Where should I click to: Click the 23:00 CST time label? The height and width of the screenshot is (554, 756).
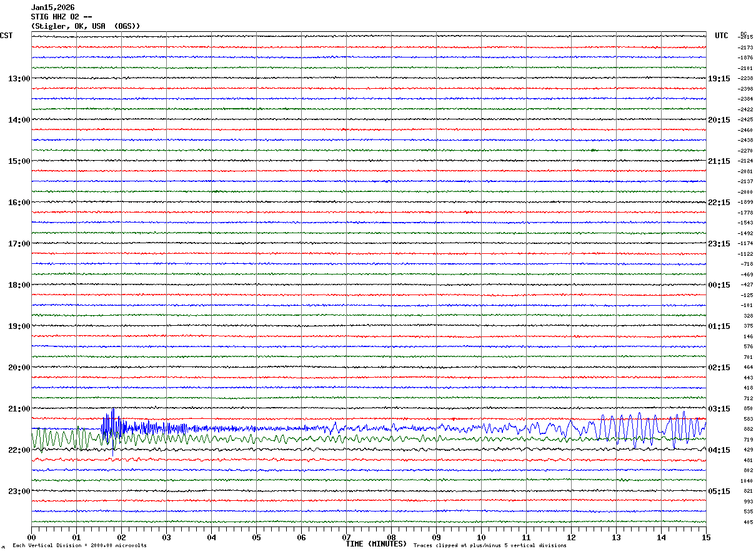pos(19,491)
